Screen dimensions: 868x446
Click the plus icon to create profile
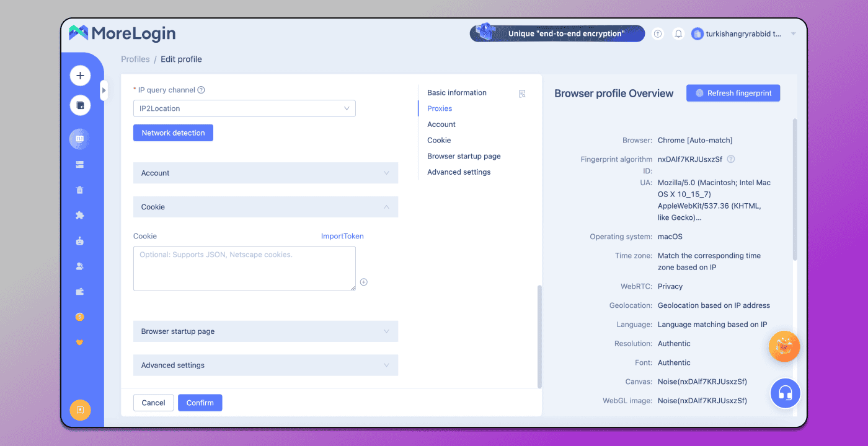80,76
